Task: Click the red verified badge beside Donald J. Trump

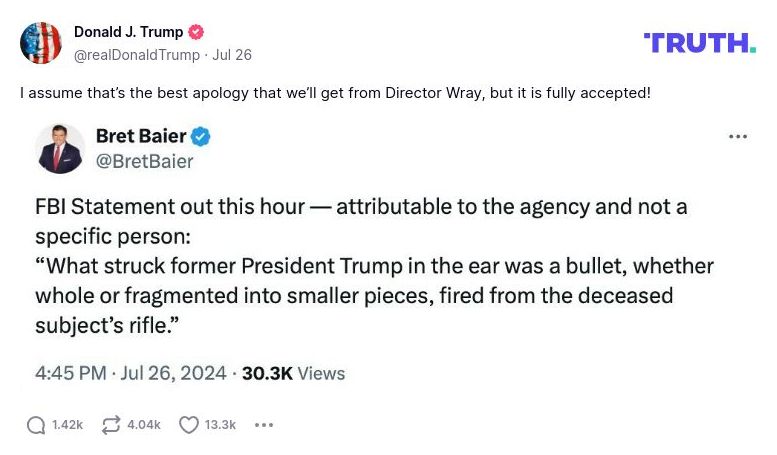Action: (x=198, y=32)
